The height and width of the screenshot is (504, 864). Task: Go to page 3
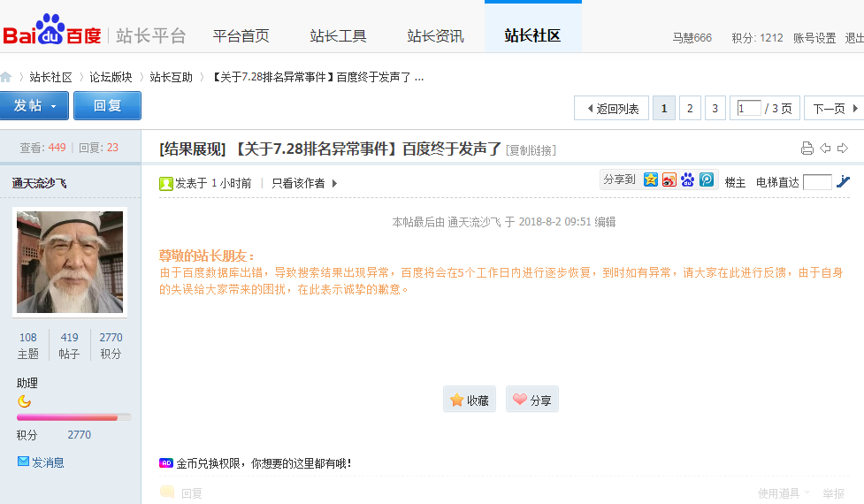(715, 109)
